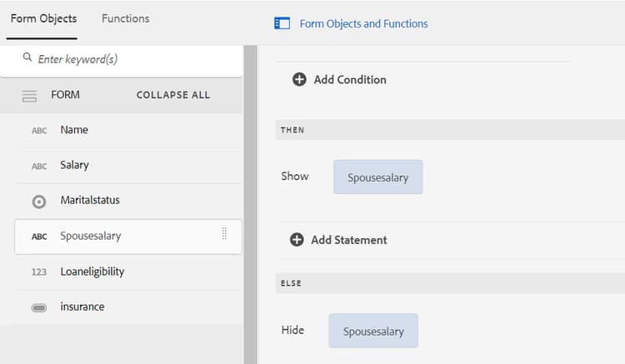Collapse all form objects
Viewport: 625px width, 364px height.
pyautogui.click(x=172, y=95)
